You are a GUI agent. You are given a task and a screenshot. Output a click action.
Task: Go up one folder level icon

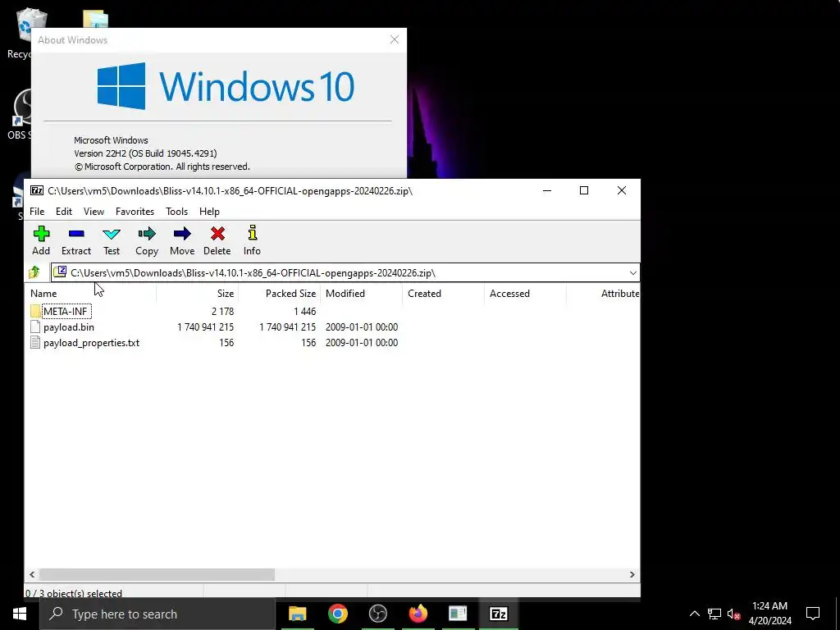(x=34, y=272)
